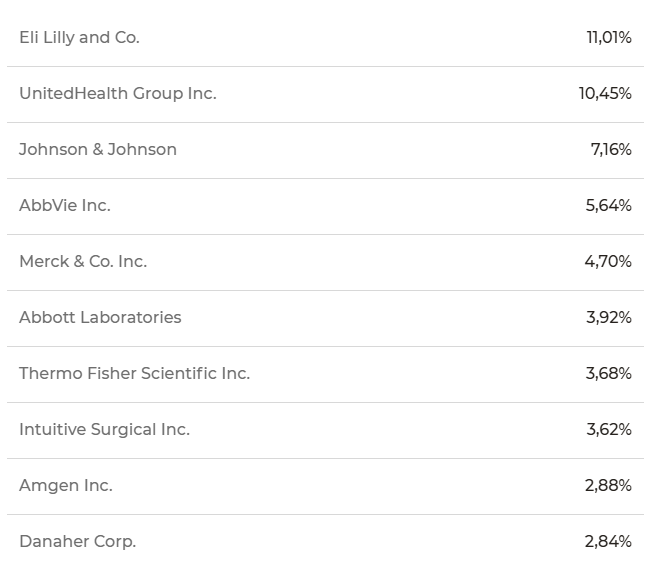Select the 7,16% allocation figure
Screen dimensions: 652x570
(611, 149)
